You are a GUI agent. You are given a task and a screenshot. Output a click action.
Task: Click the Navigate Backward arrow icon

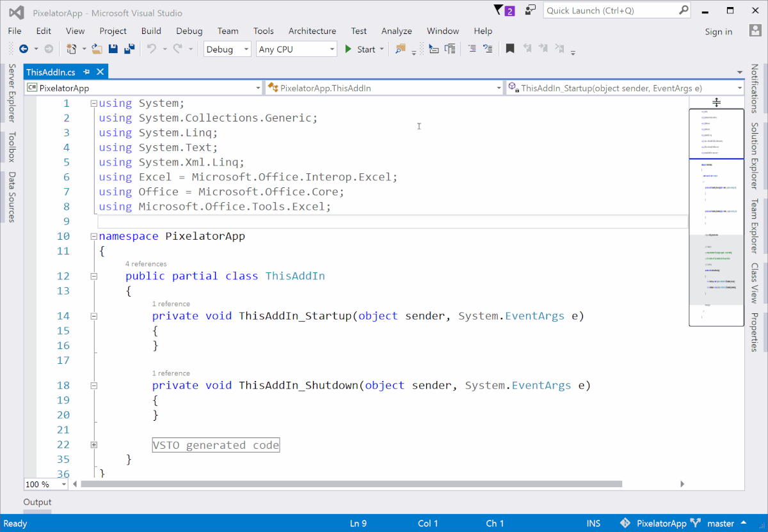[x=24, y=49]
